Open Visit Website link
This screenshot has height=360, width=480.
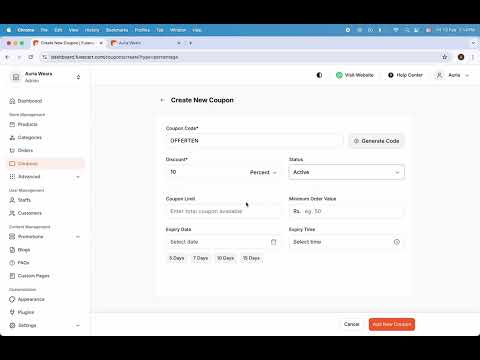pos(355,75)
